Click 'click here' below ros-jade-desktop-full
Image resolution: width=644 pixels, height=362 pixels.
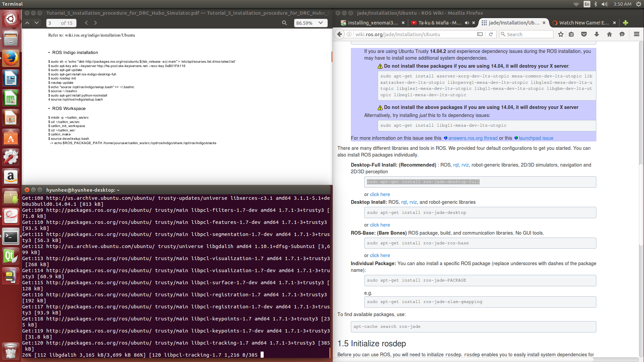(x=380, y=194)
